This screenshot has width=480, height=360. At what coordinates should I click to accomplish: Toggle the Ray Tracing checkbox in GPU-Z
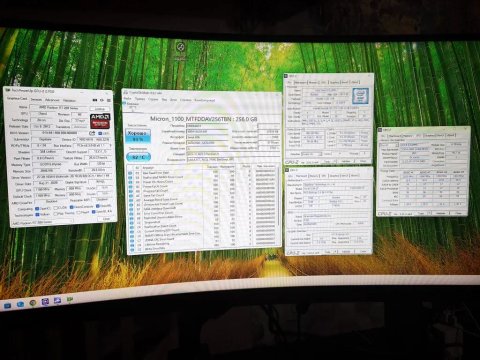(56, 214)
